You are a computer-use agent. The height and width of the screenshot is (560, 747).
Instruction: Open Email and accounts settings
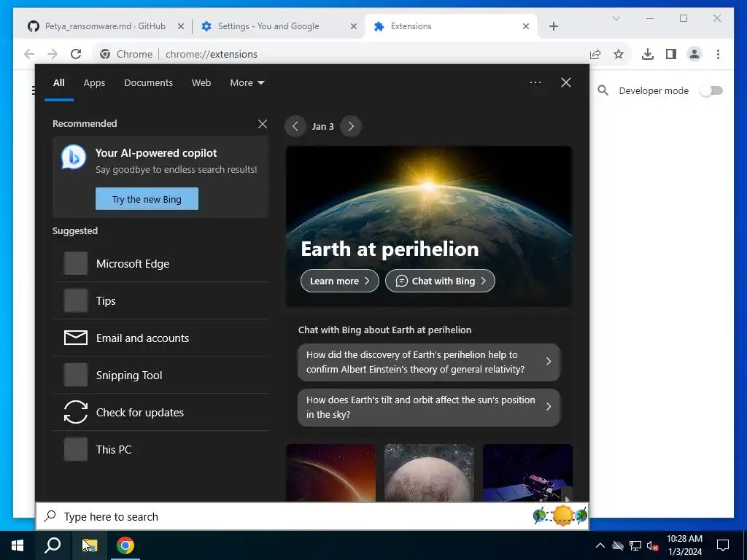(161, 338)
